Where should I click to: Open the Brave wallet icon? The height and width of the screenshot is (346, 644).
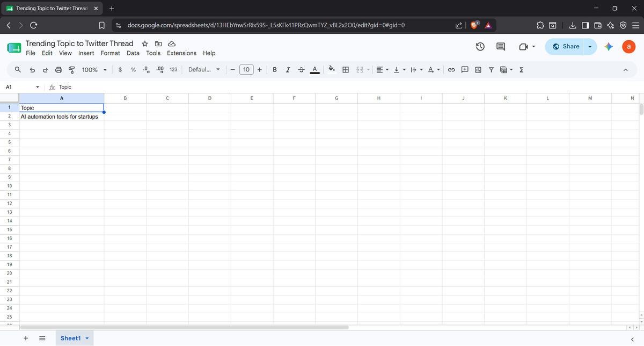point(597,25)
